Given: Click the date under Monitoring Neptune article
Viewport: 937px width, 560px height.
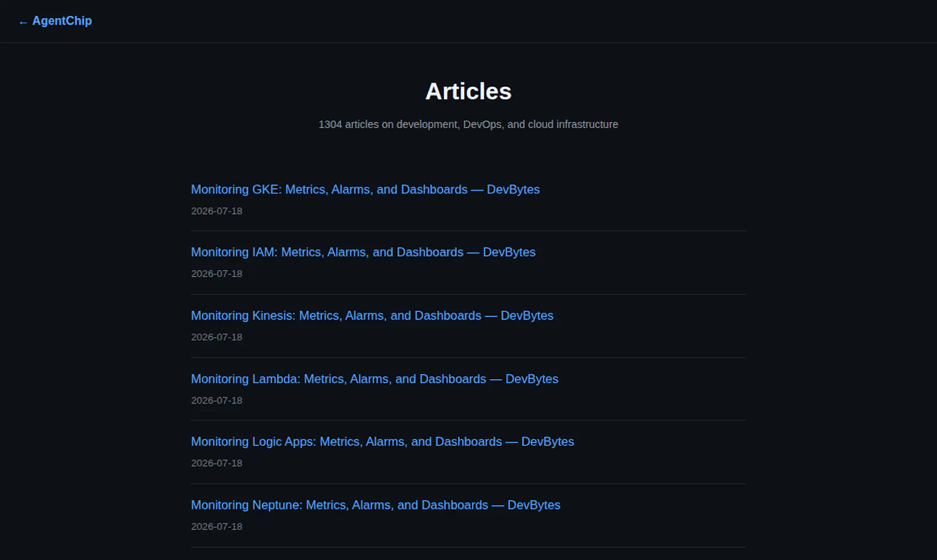Looking at the screenshot, I should 217,527.
